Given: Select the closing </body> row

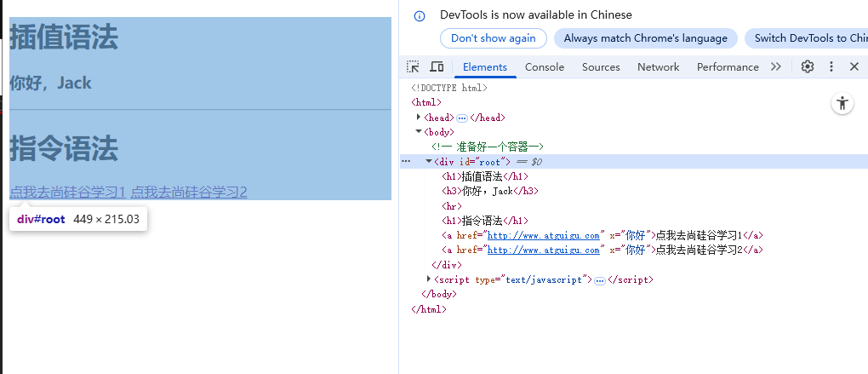Looking at the screenshot, I should pos(439,294).
